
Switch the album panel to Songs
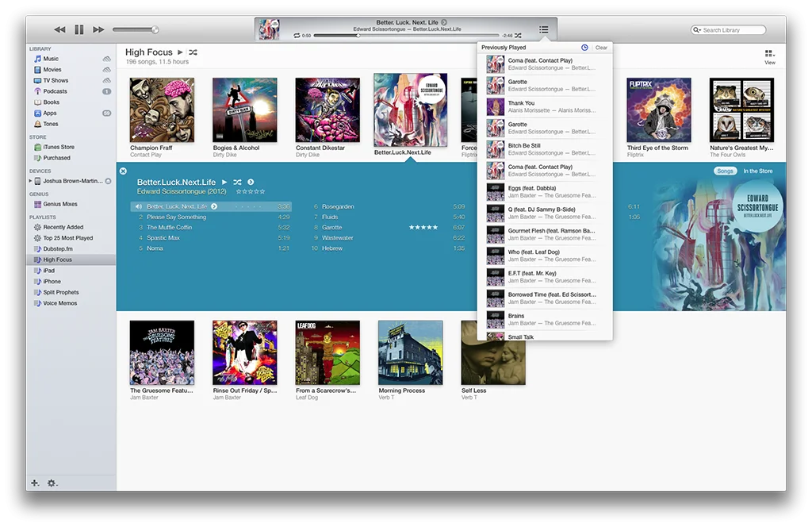coord(725,171)
